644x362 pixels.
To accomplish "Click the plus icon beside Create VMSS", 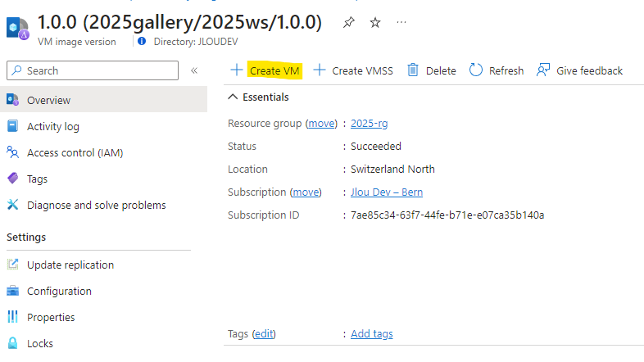I will tap(319, 70).
